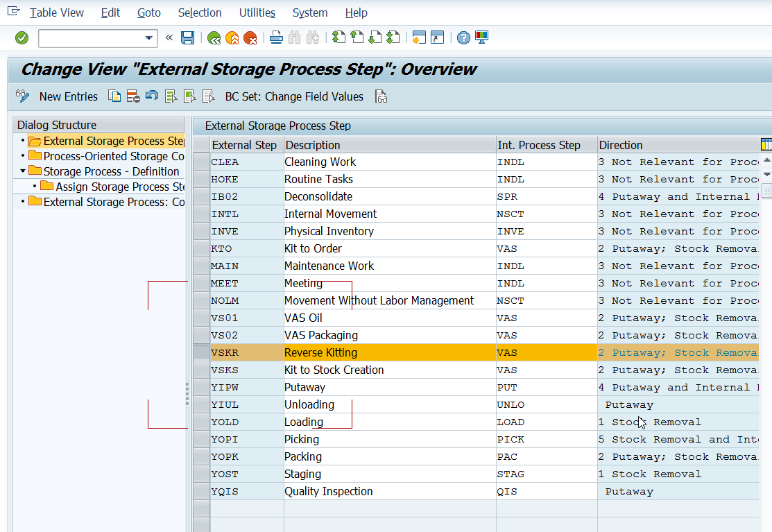Go to First Page icon
This screenshot has width=772, height=532.
coord(338,37)
